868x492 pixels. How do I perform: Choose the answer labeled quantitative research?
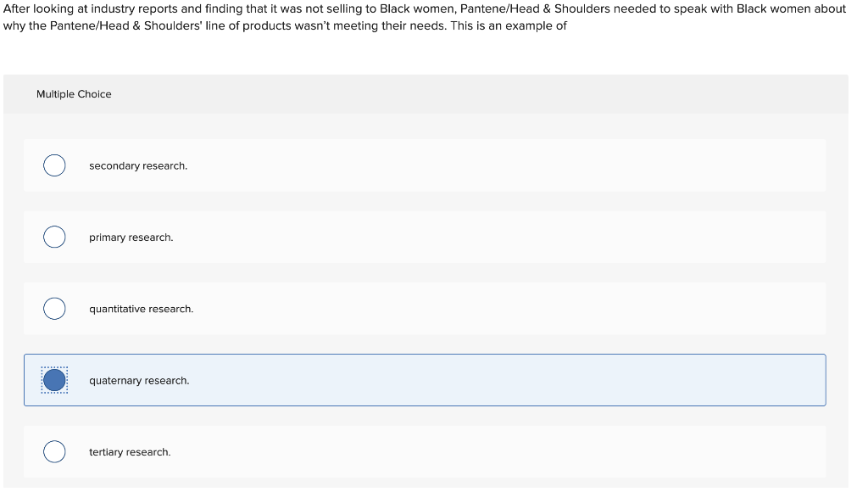pos(141,309)
